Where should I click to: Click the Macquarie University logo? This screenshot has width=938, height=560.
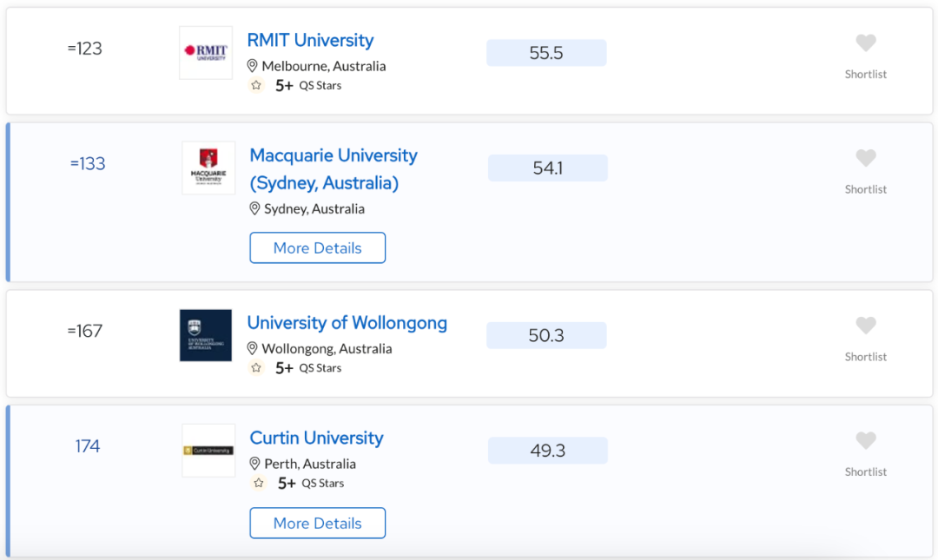coord(208,168)
